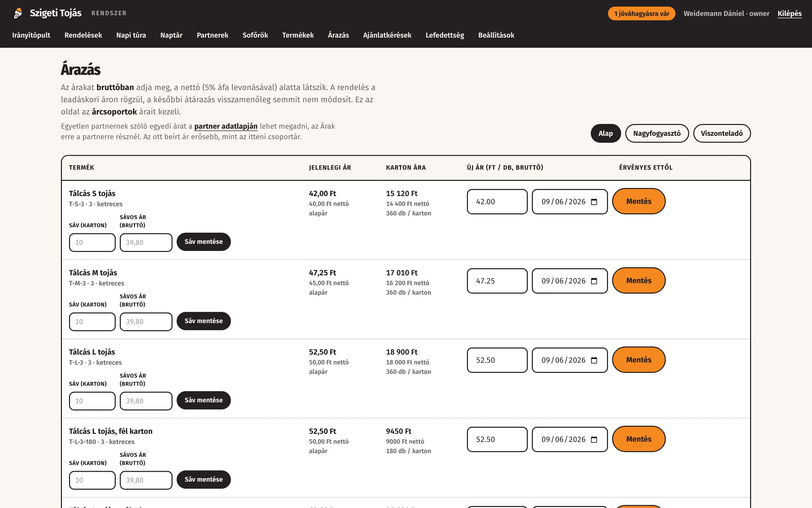Image resolution: width=812 pixels, height=508 pixels.
Task: Focus Sáv (karton) field for Tálcás S tojás
Action: coord(92,242)
